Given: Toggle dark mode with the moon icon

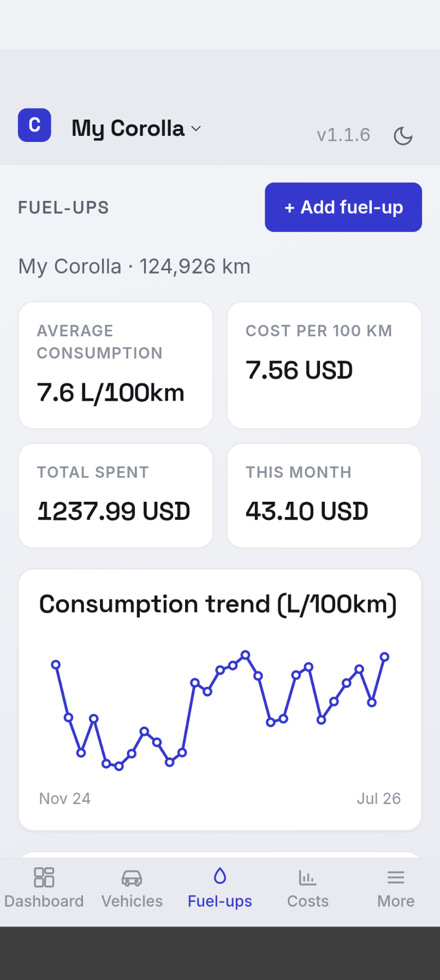Looking at the screenshot, I should click(x=403, y=135).
